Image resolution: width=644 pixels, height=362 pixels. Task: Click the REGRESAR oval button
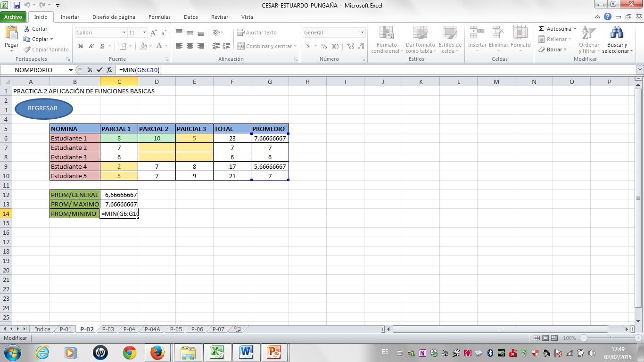pyautogui.click(x=43, y=108)
